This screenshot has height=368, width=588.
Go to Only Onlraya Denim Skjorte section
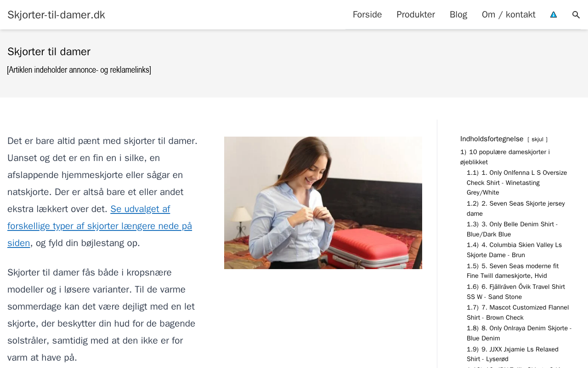[x=519, y=333]
